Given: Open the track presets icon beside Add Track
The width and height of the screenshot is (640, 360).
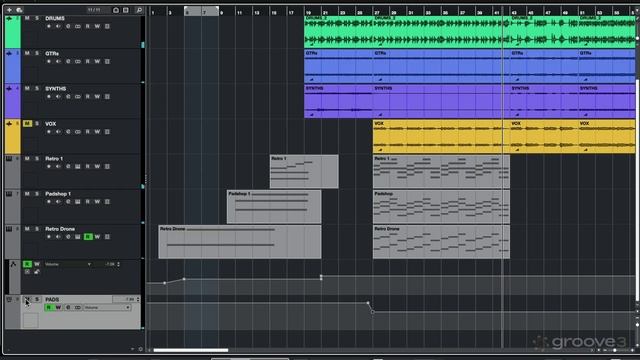Looking at the screenshot, I should tap(19, 10).
